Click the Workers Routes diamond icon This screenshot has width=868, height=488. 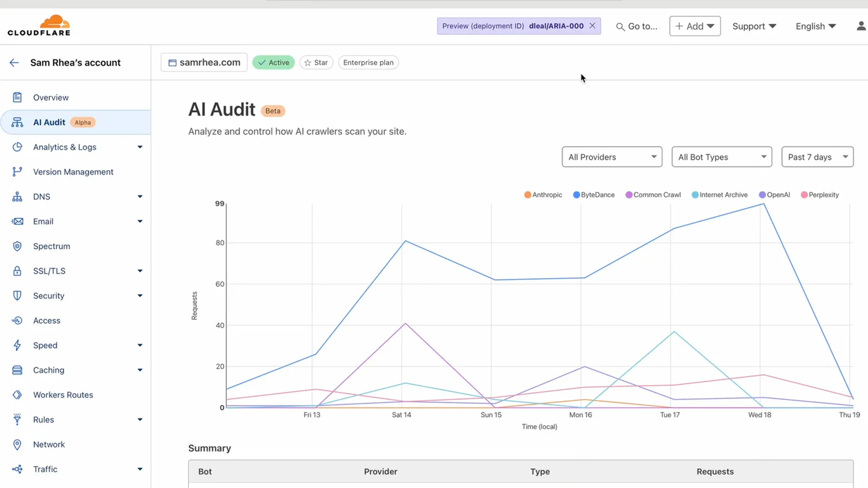click(17, 395)
